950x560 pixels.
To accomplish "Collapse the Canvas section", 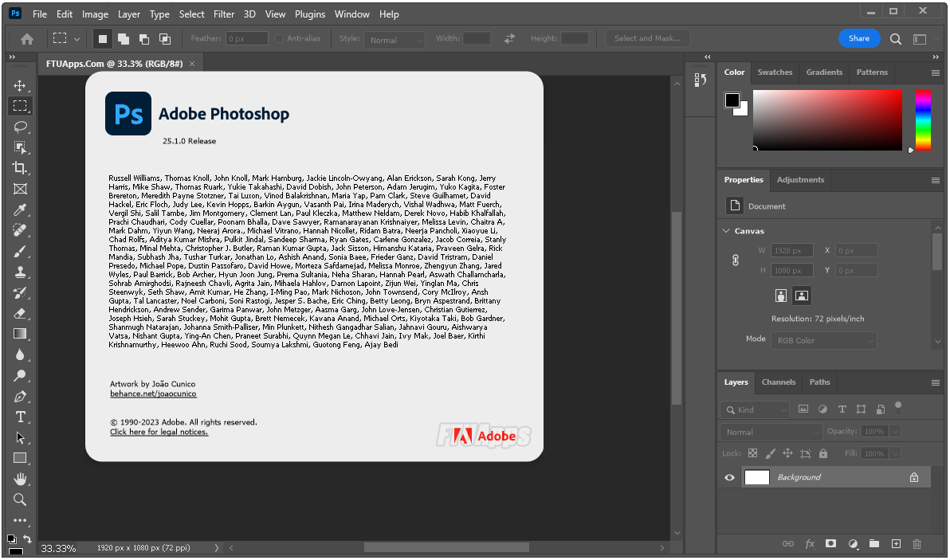I will pyautogui.click(x=726, y=231).
